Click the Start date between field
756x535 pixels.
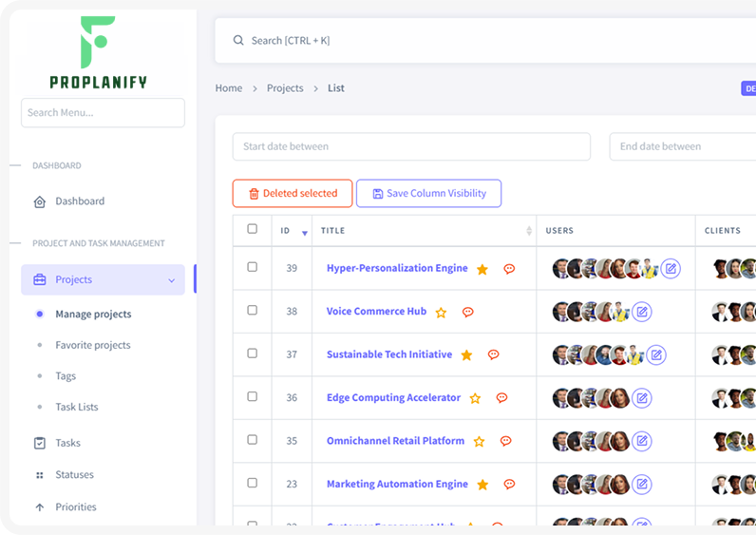(x=411, y=146)
